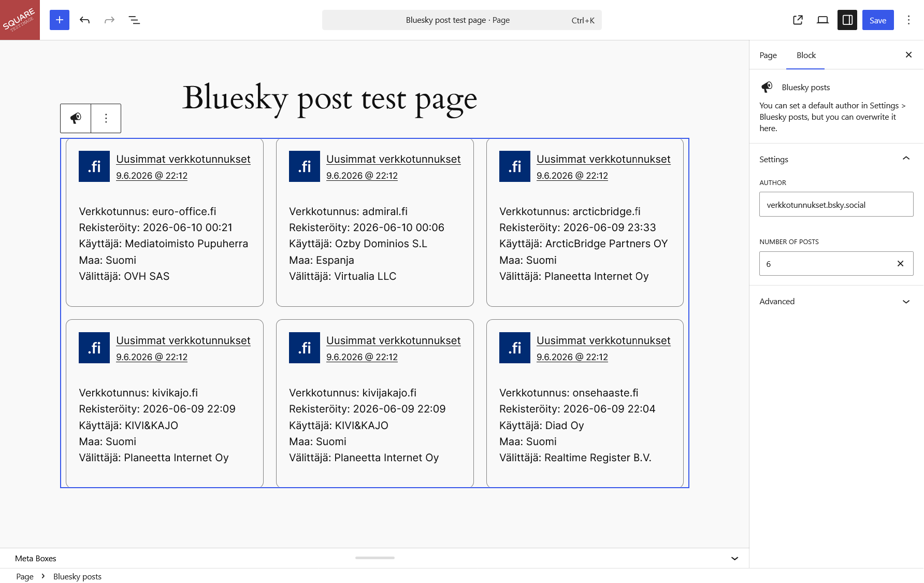This screenshot has height=583, width=924.
Task: Click text 'Verkkotunnus: euro-office.fi'
Action: (x=148, y=211)
